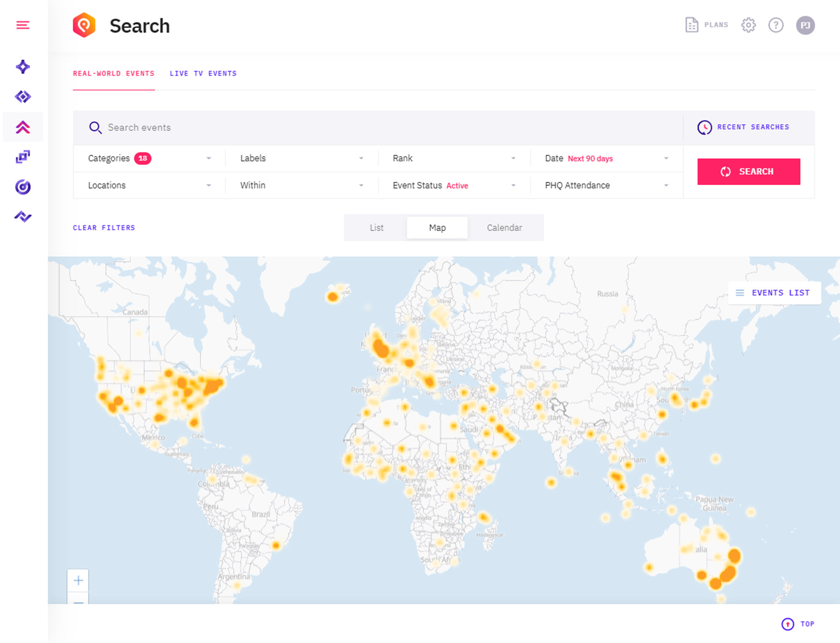The image size is (840, 643).
Task: Open the Date Next 90 days dropdown
Action: [606, 158]
